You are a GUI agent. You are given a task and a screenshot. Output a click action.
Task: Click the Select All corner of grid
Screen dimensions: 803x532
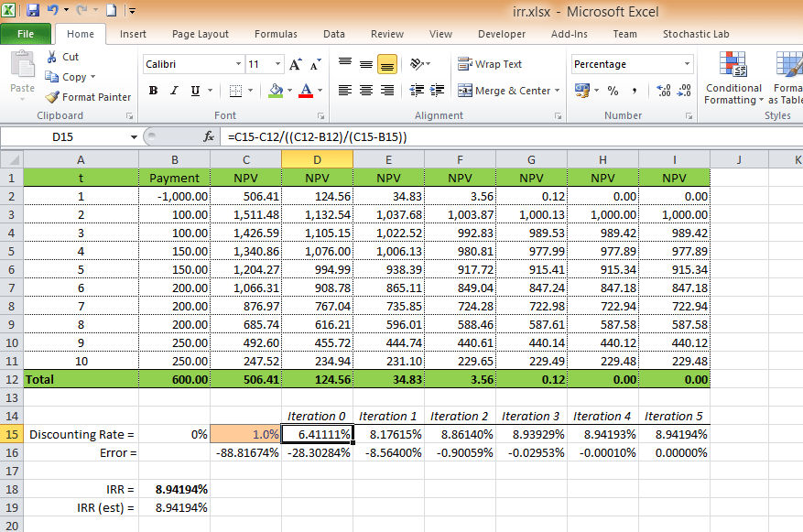point(12,159)
